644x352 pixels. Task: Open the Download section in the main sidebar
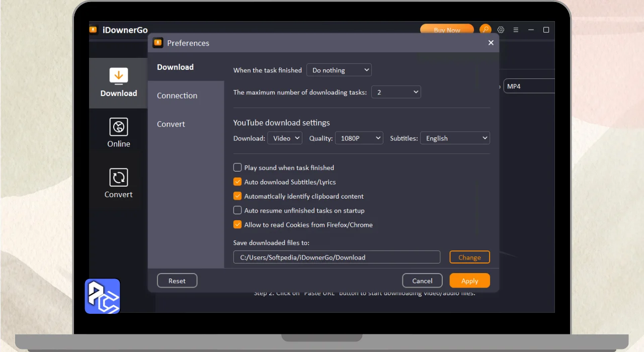(118, 83)
